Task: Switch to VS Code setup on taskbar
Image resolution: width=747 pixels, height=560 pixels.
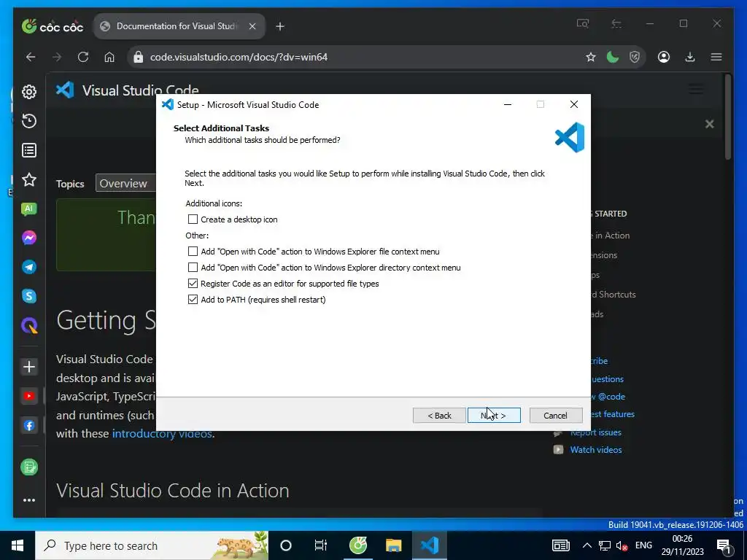Action: point(429,545)
